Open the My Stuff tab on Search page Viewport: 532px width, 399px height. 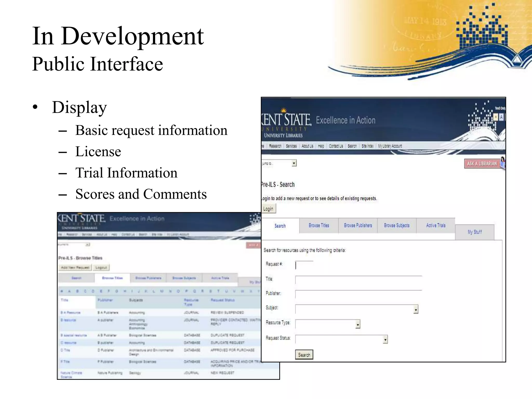(x=475, y=232)
